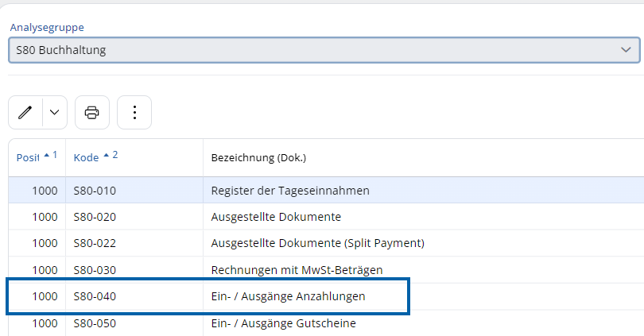Select the Register der Tageseinnahmen row
The image size is (644, 336).
point(290,191)
